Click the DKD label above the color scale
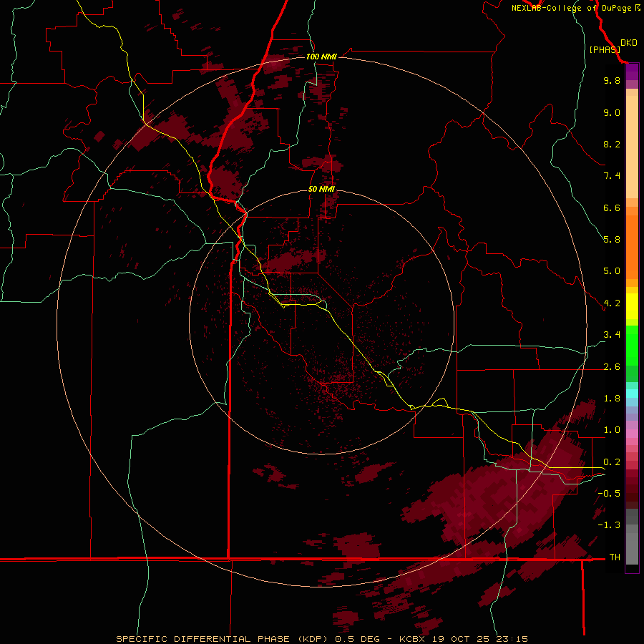Screen dimensions: 644x644 point(629,43)
